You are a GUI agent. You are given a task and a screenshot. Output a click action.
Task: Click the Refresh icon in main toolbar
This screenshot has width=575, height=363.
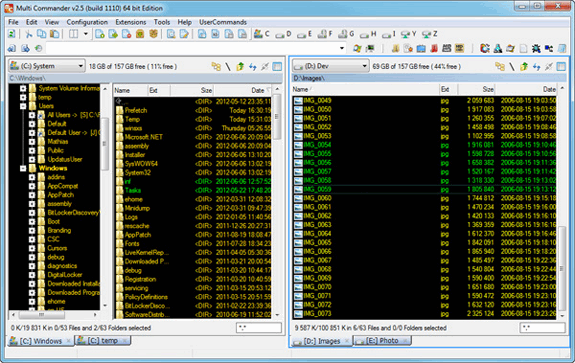12,34
